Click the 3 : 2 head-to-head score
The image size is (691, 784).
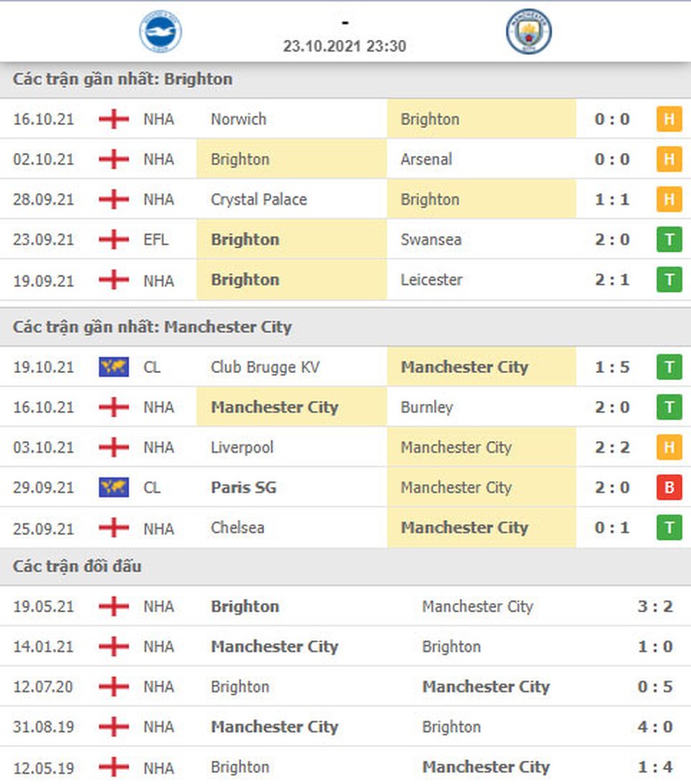(x=656, y=607)
